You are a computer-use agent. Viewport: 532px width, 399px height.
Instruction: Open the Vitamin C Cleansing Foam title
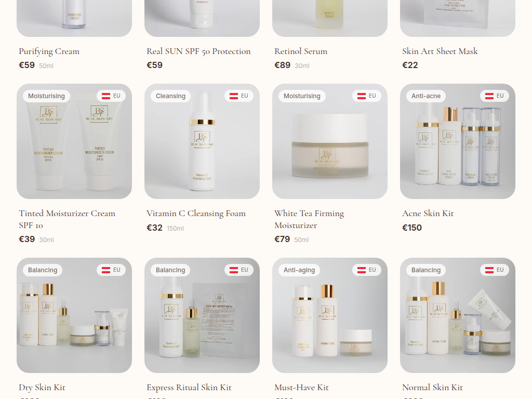point(196,214)
